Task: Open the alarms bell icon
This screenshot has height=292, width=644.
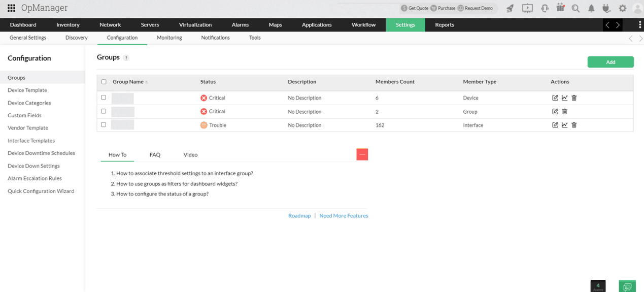Action: [591, 8]
